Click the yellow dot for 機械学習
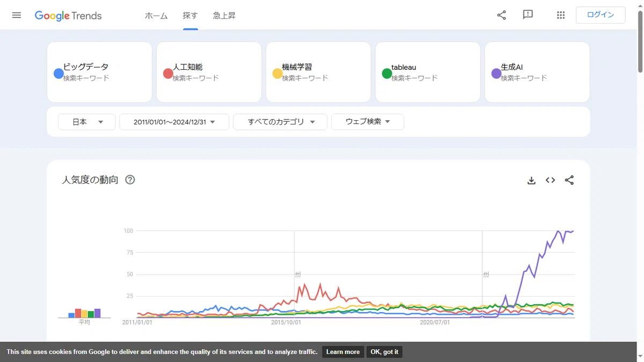Viewport: 644px width, 362px height. pyautogui.click(x=277, y=73)
